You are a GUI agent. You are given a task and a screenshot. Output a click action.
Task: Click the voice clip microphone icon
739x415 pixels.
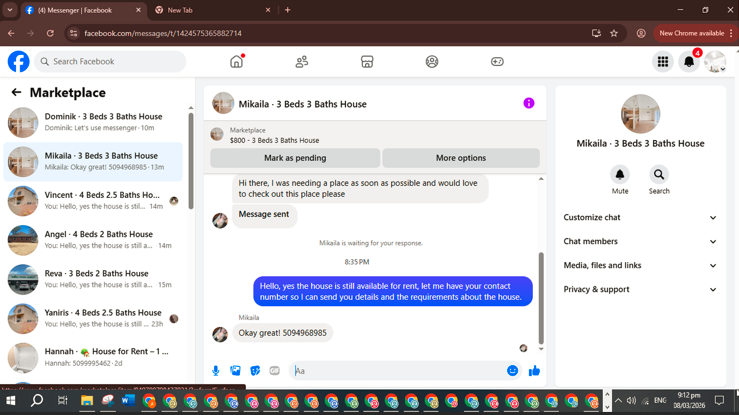pyautogui.click(x=215, y=371)
